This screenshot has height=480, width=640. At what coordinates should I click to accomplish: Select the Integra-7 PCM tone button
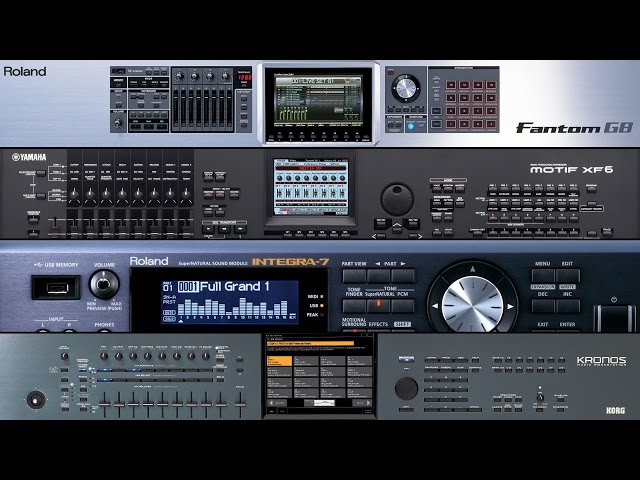[403, 306]
